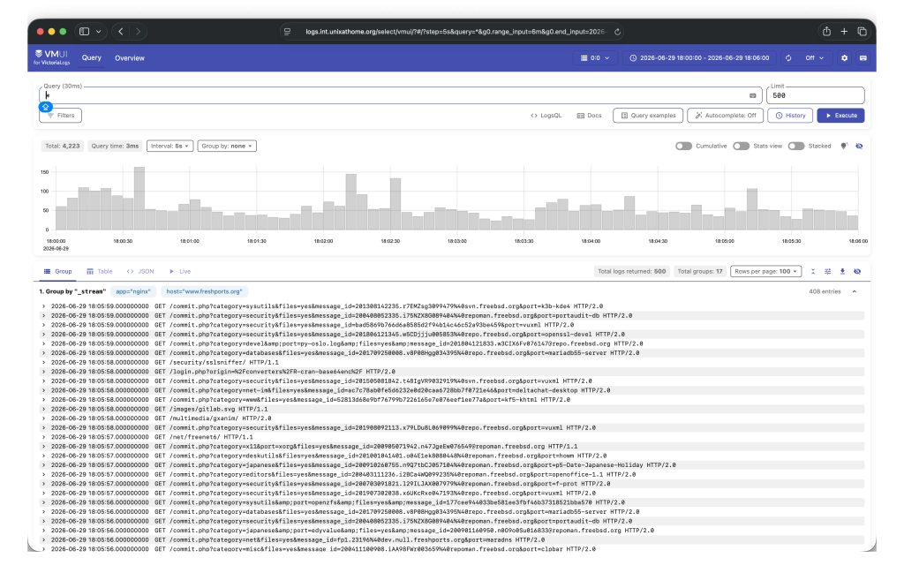Open a new tab with the plus icon
904x588 pixels.
tap(844, 32)
